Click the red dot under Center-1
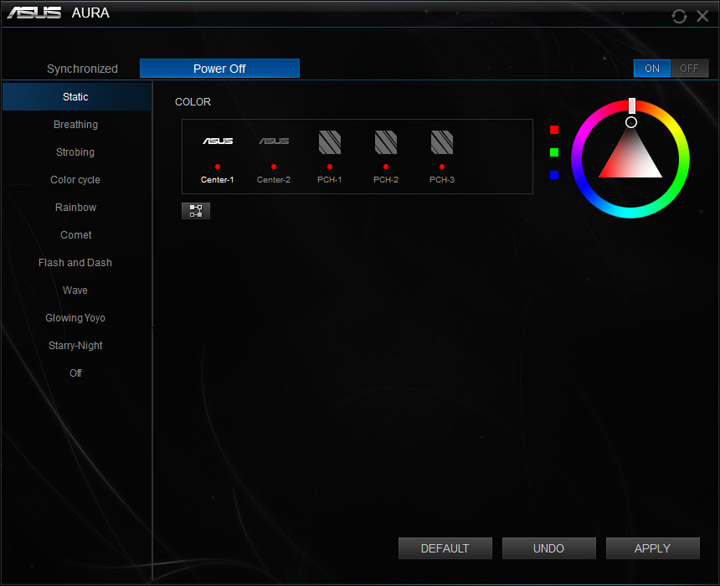Screen dimensions: 720x586 pyautogui.click(x=218, y=167)
